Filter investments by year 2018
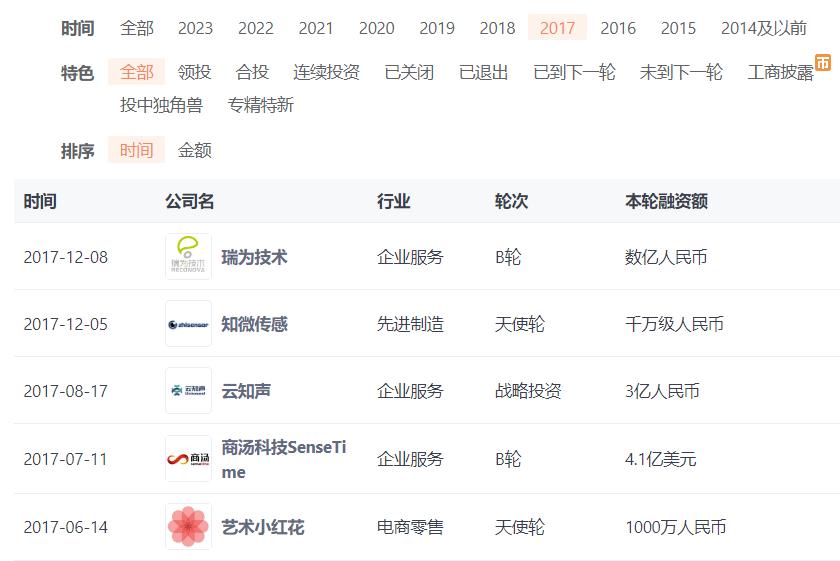 [497, 28]
